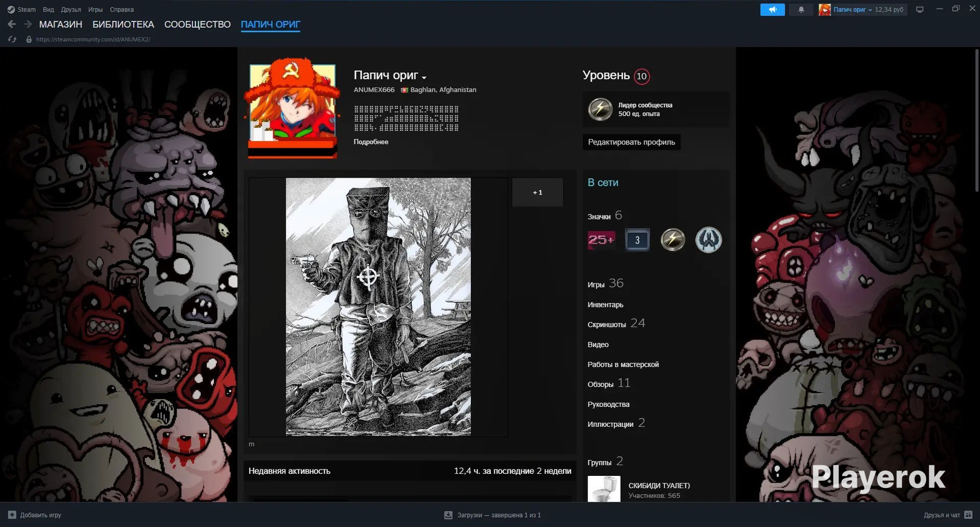Viewport: 980px width, 527px height.
Task: Open the Загрузки downloads status text
Action: 499,515
